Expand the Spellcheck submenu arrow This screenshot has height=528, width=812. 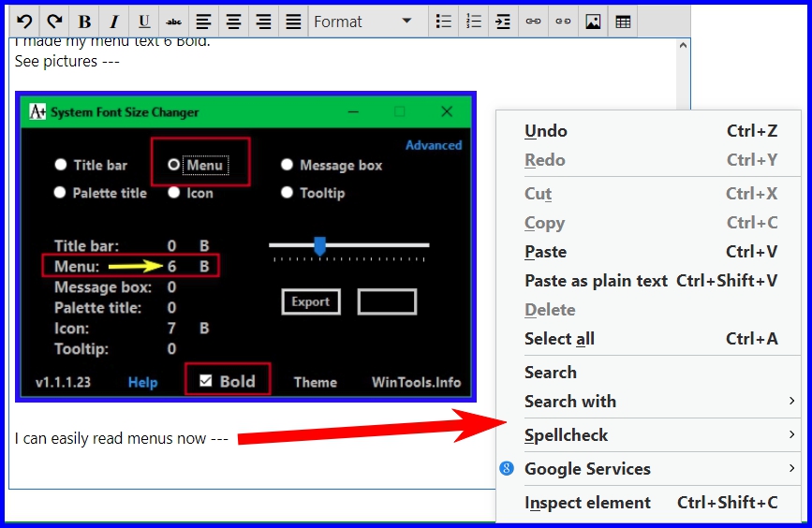tap(791, 434)
